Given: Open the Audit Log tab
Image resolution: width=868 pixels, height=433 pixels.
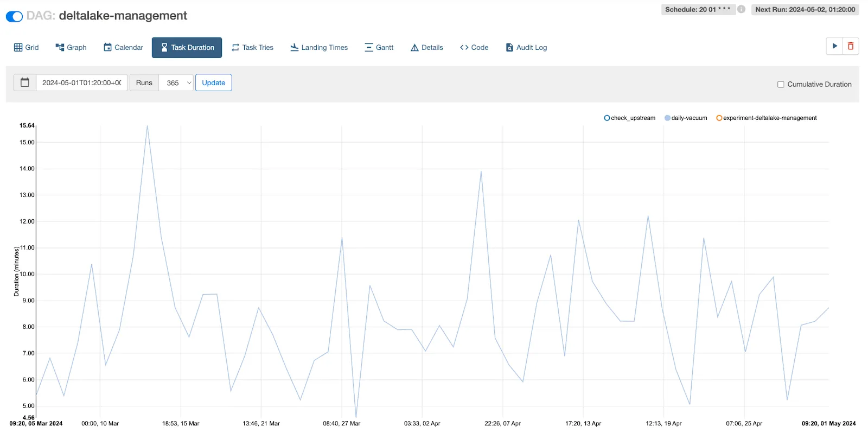Looking at the screenshot, I should click(x=526, y=48).
